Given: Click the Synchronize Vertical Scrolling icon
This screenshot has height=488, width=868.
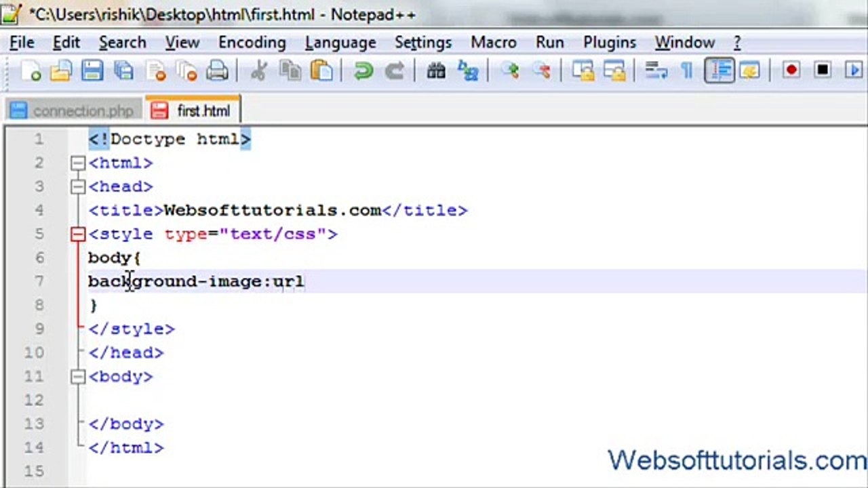Looking at the screenshot, I should [583, 70].
